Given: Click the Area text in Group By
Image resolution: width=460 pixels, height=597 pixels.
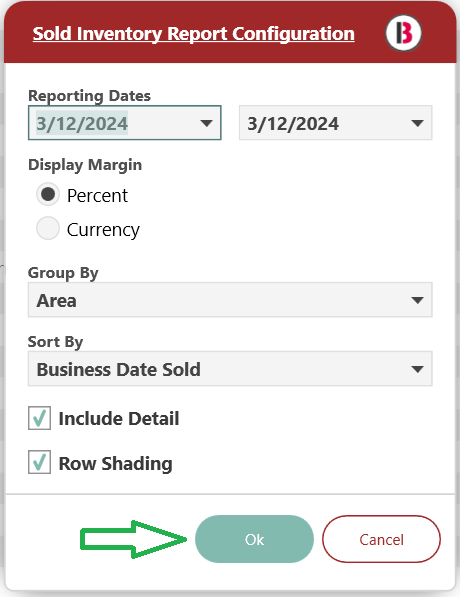Looking at the screenshot, I should click(x=56, y=301).
